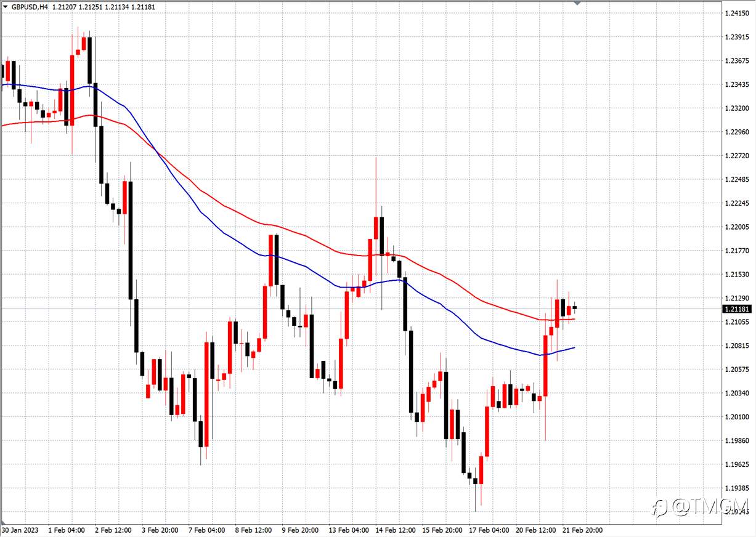Click the 20 Feb 12:00 time label

click(x=536, y=530)
